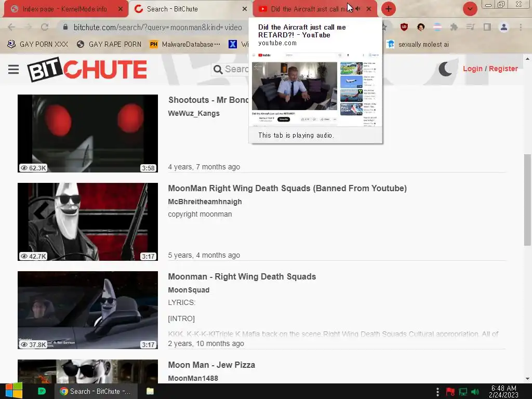Close the Index page - KernelMode.info tab

tap(120, 9)
